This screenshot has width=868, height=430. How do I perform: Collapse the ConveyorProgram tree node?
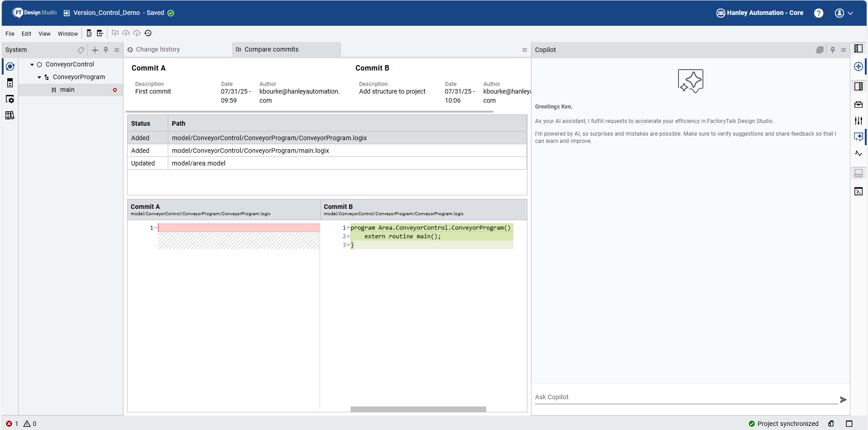(x=39, y=77)
